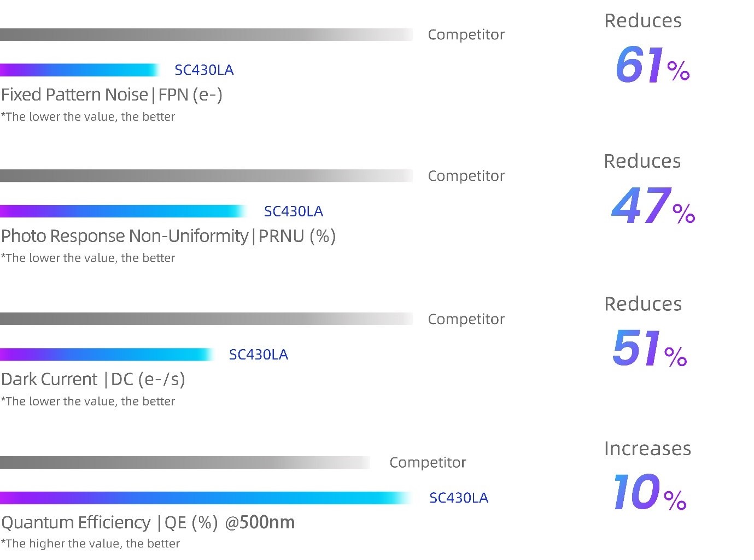Click the gray Competitor bar for Quantum Efficiency

(185, 463)
